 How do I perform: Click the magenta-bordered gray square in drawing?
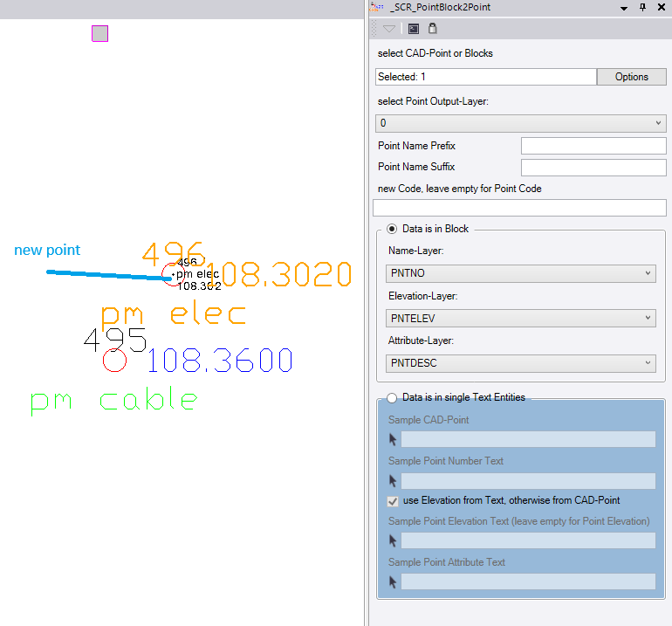(x=99, y=33)
